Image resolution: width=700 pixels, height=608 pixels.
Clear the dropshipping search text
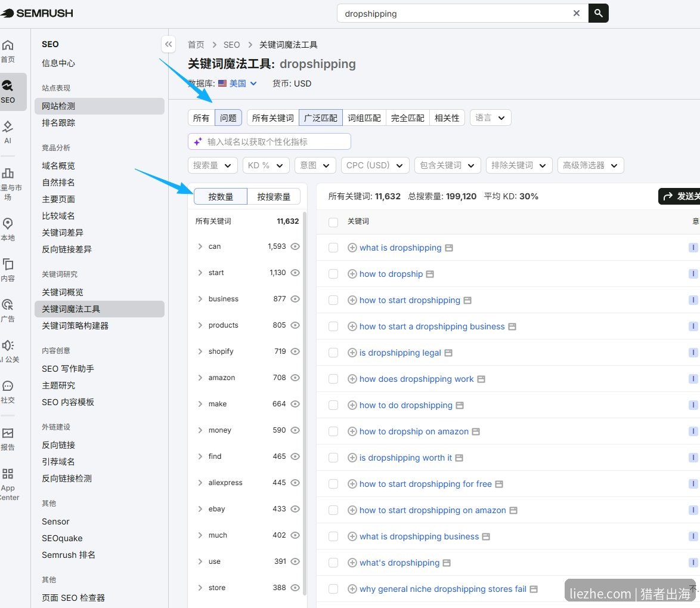point(577,13)
